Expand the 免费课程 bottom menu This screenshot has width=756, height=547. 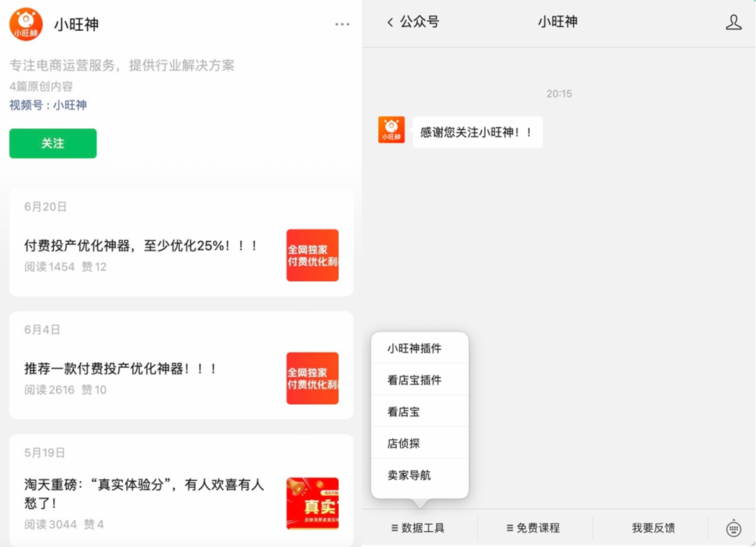pos(533,528)
